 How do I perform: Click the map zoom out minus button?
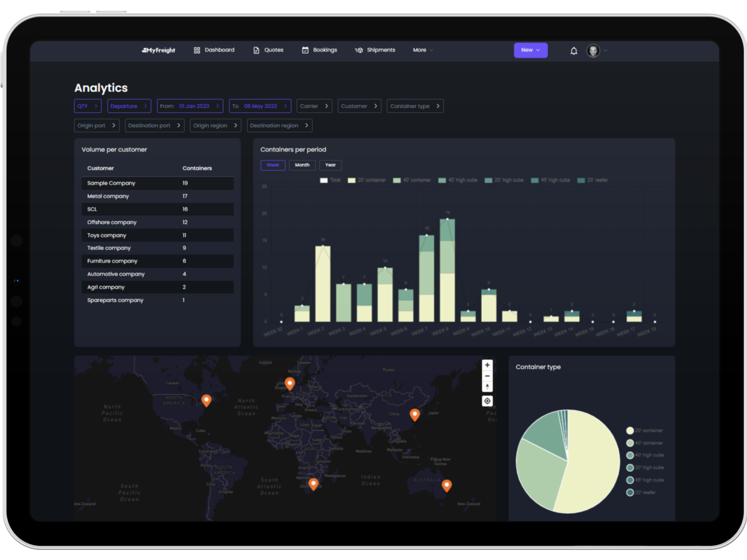487,376
